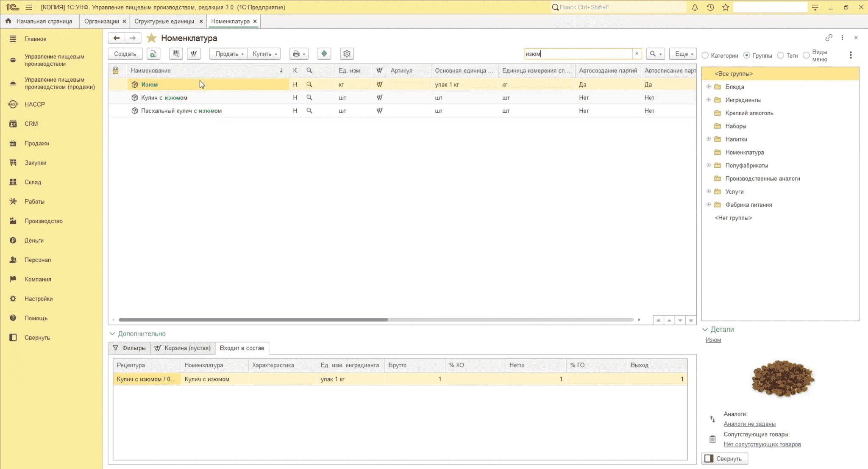The height and width of the screenshot is (469, 868).
Task: Open history clock icon in title bar
Action: 710,7
